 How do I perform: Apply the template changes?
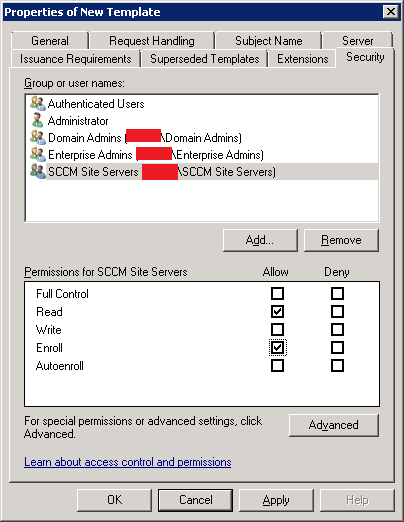pyautogui.click(x=276, y=500)
